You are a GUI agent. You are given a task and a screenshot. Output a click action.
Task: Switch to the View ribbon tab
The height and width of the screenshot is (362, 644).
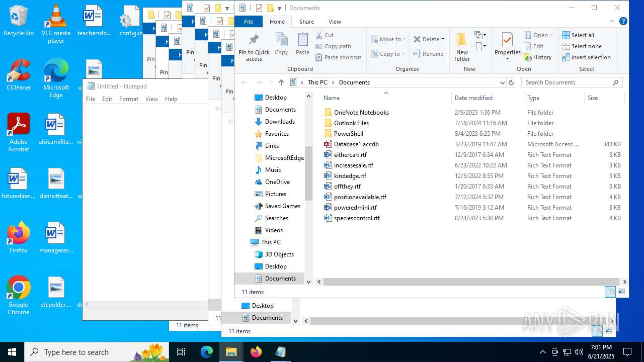pyautogui.click(x=335, y=22)
